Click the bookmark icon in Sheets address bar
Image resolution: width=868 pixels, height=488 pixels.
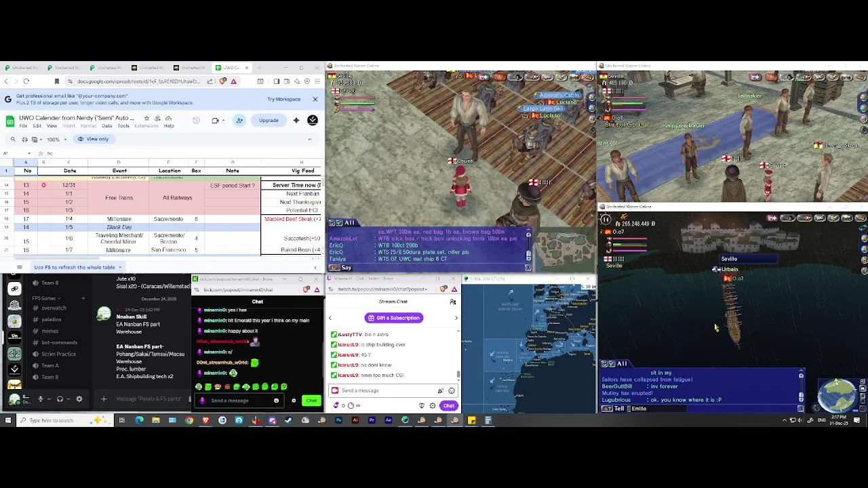[x=57, y=81]
